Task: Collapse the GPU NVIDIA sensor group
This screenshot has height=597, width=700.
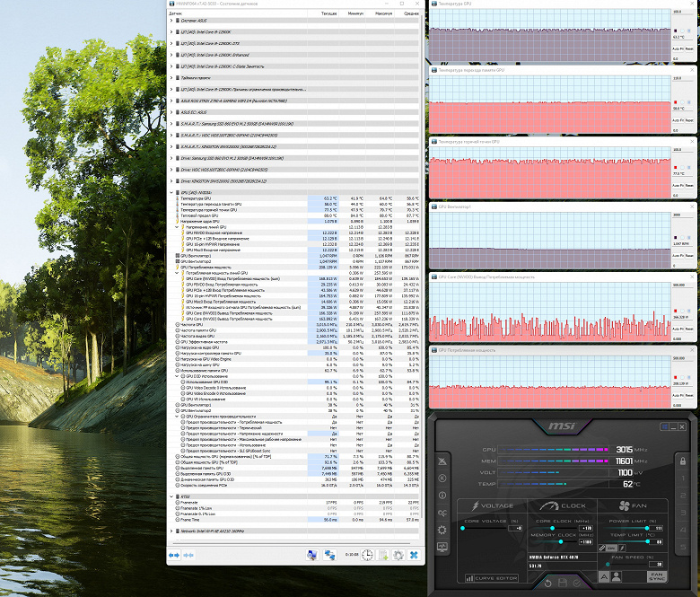Action: pos(171,192)
